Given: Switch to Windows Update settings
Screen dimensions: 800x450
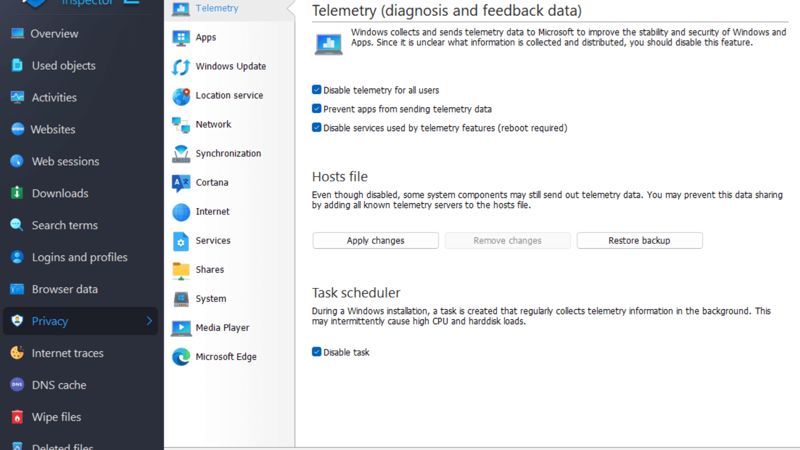Looking at the screenshot, I should (x=231, y=66).
